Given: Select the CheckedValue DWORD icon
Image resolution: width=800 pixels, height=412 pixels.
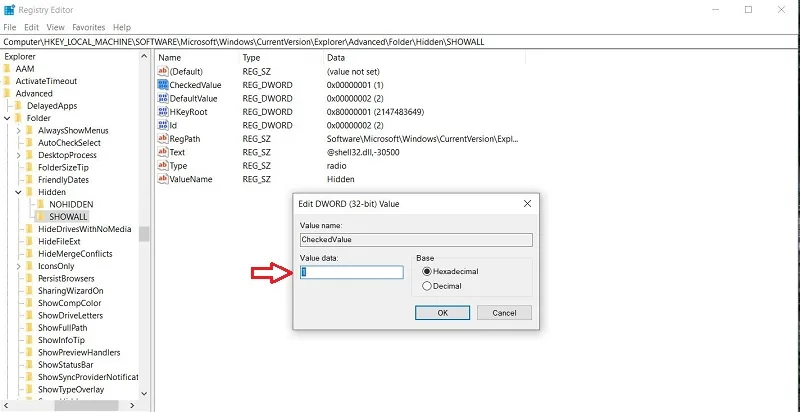Looking at the screenshot, I should pyautogui.click(x=163, y=85).
